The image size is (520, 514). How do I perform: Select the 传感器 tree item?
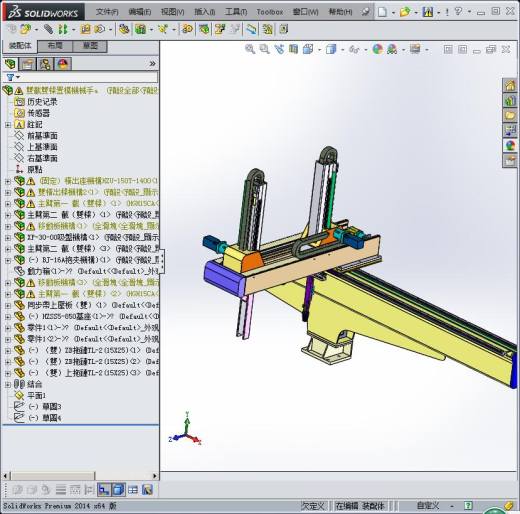[38, 113]
